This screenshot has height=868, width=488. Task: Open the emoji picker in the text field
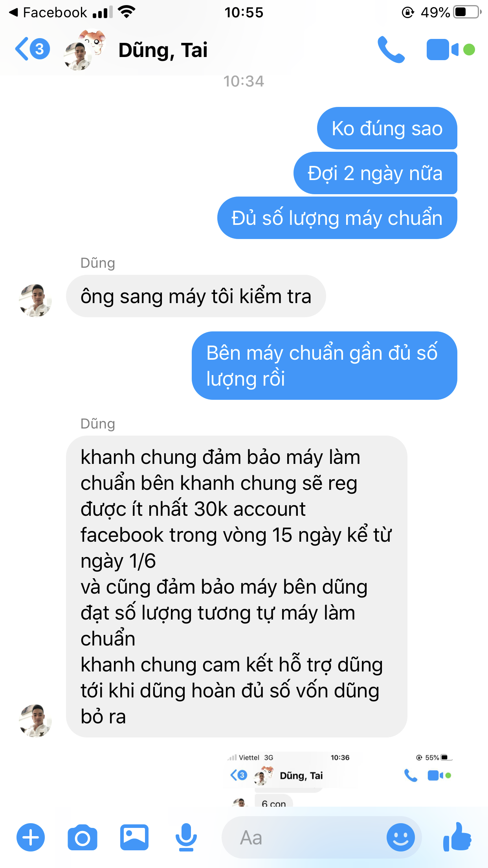[401, 837]
